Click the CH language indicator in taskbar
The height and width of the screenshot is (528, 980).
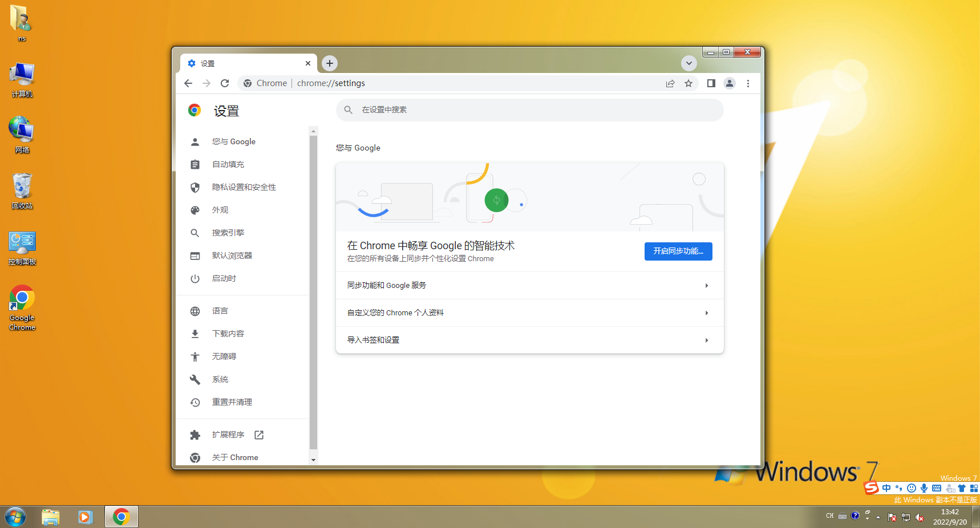[830, 515]
